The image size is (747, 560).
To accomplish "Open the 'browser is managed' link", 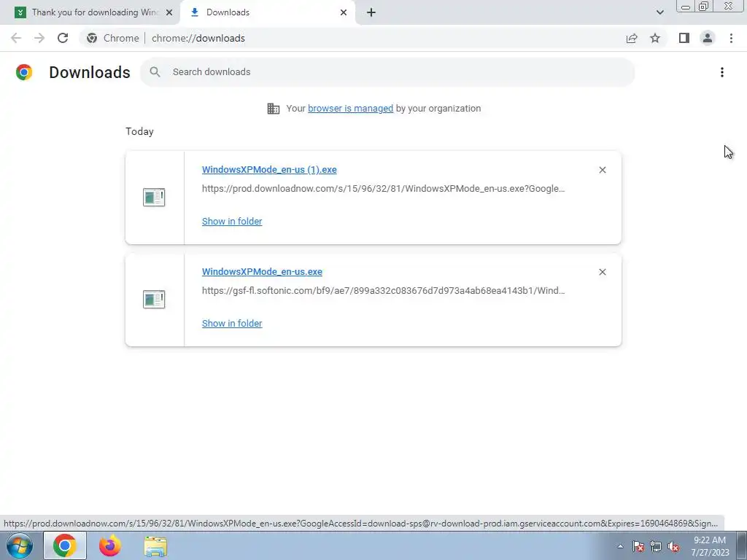I will (x=351, y=108).
